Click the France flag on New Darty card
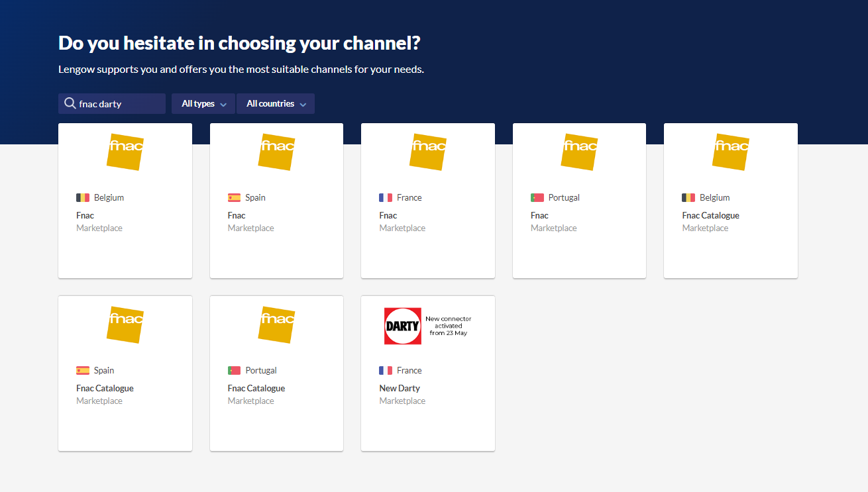 pos(386,371)
